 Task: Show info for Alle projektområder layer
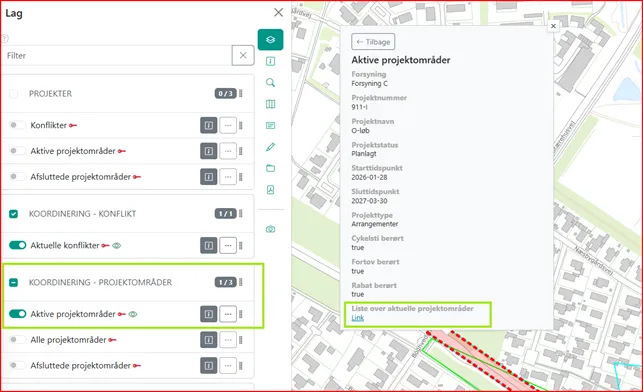[209, 340]
